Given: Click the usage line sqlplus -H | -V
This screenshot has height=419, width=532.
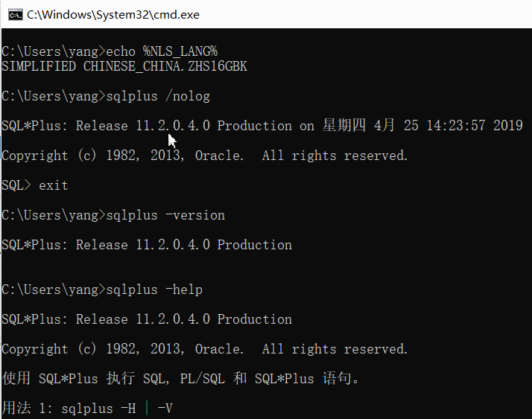Looking at the screenshot, I should 87,408.
